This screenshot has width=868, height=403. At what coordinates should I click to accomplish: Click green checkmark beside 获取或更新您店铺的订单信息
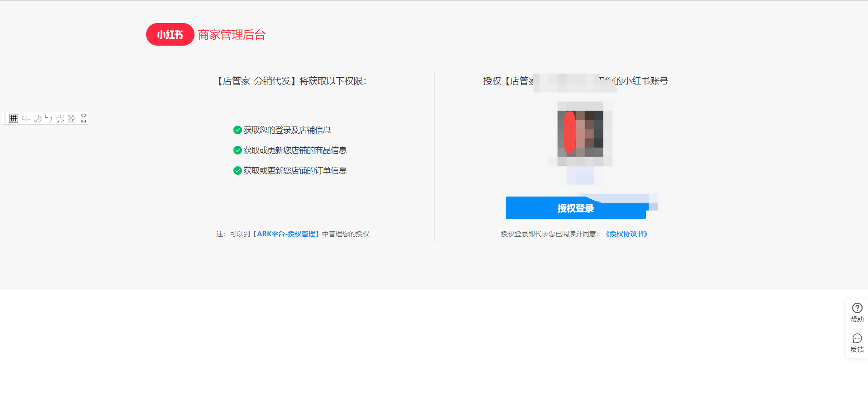pos(237,171)
